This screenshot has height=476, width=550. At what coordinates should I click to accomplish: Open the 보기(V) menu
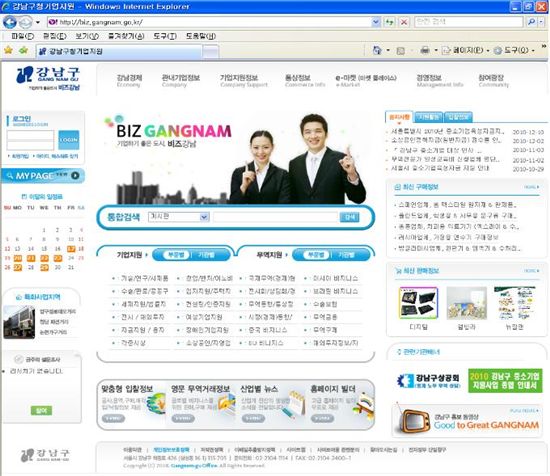pos(87,36)
